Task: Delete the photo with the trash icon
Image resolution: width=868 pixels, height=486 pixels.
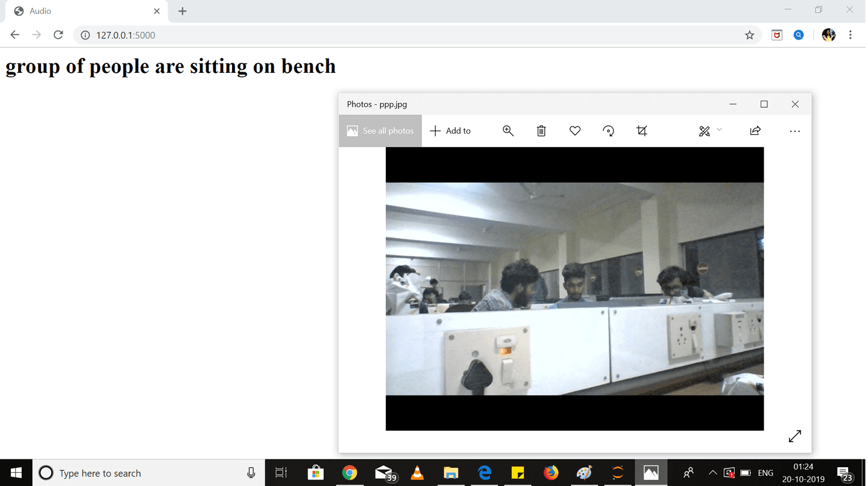Action: click(x=541, y=131)
